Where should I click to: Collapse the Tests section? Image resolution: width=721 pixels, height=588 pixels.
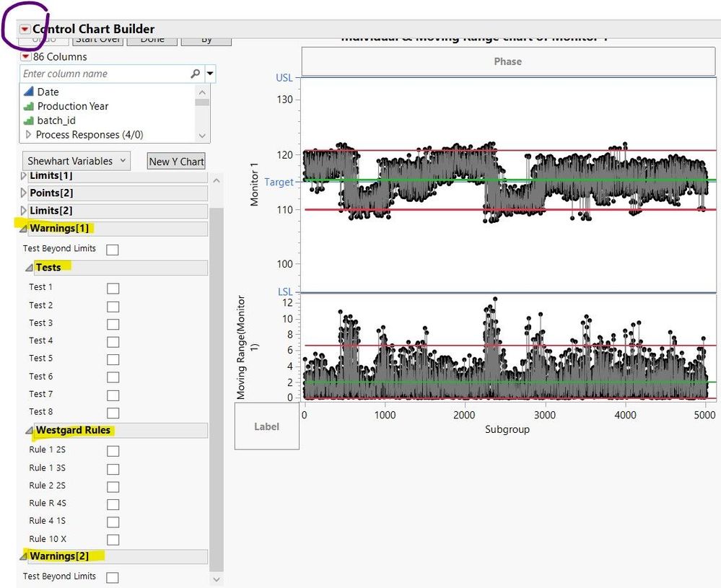coord(29,268)
